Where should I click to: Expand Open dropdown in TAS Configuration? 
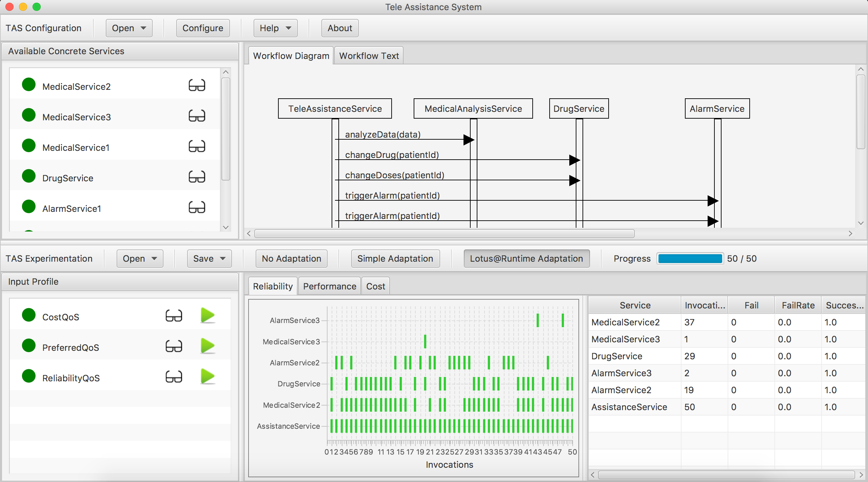pyautogui.click(x=129, y=28)
